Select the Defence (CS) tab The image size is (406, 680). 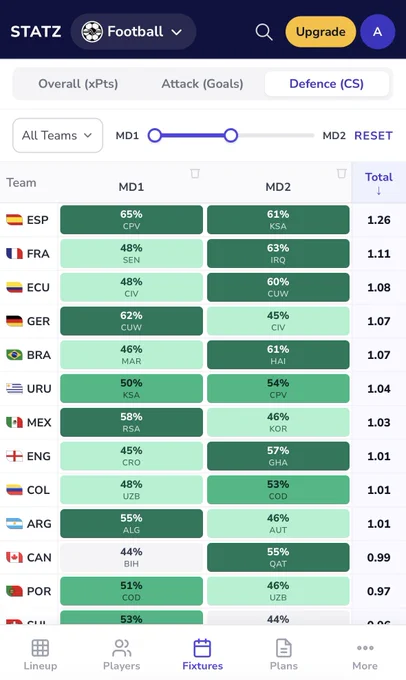point(327,84)
